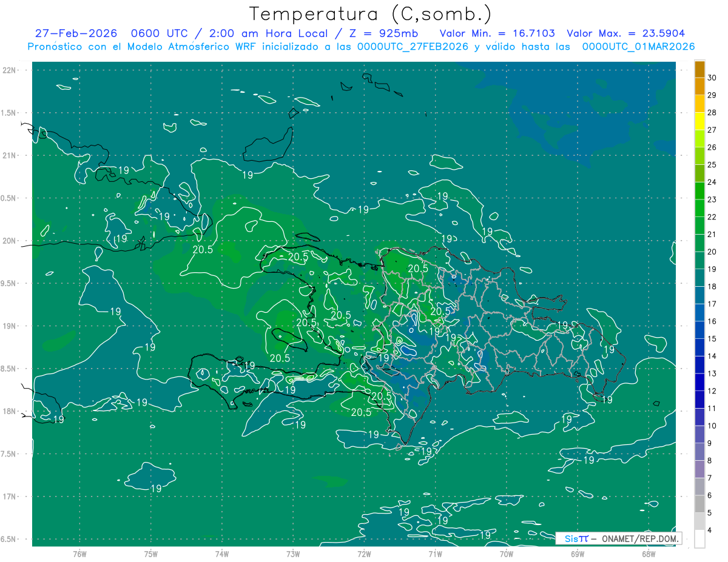The height and width of the screenshot is (562, 728).
Task: Click the colorbar label "26"
Action: [712, 147]
